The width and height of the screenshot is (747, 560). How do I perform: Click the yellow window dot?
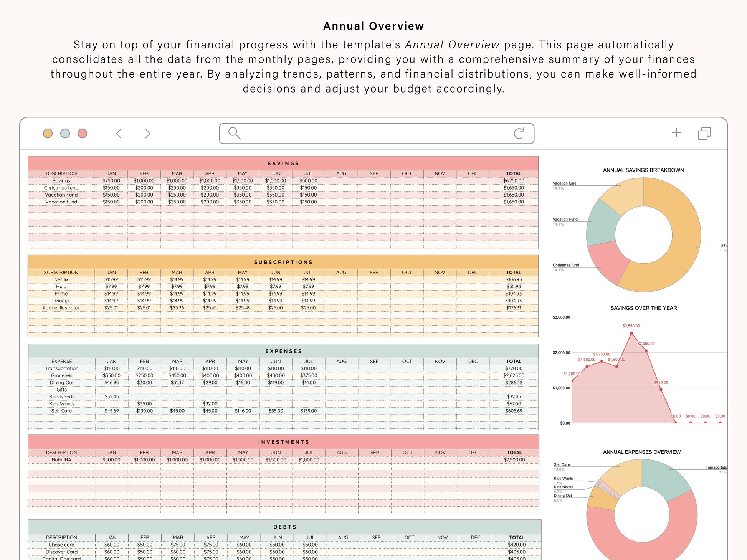point(48,134)
